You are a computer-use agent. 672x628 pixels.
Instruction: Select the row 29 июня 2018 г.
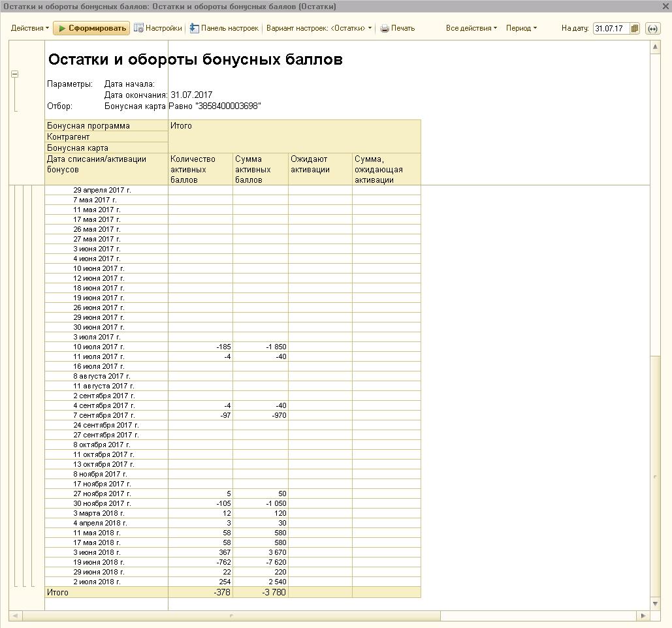click(232, 573)
